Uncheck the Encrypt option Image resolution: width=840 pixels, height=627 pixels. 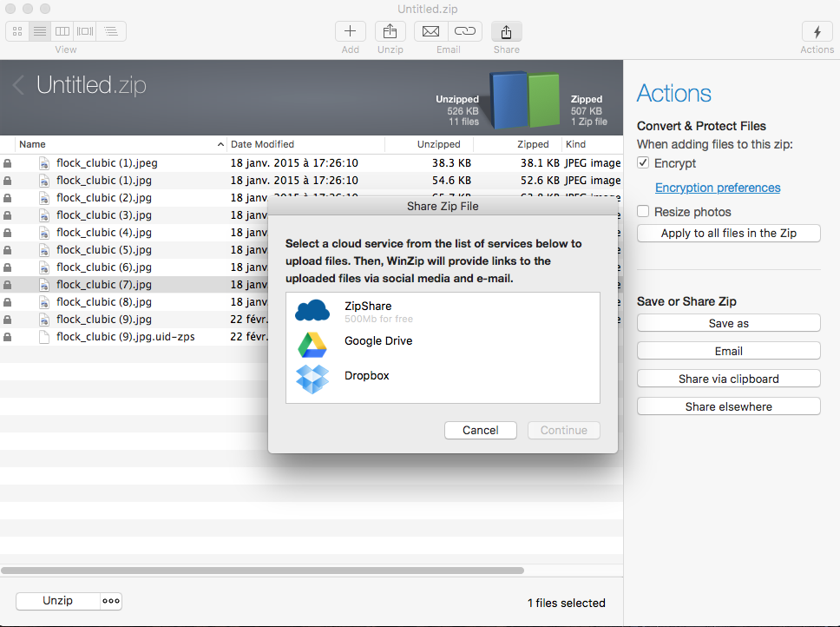pyautogui.click(x=643, y=162)
